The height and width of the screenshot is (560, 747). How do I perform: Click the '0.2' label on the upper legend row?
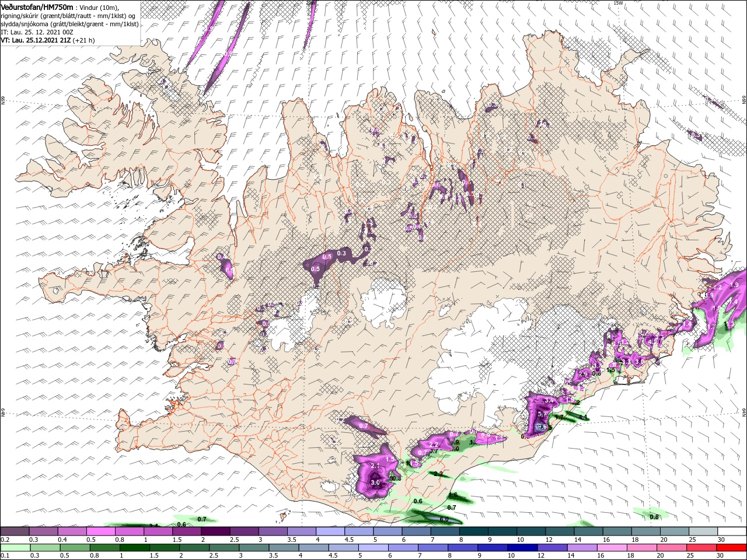pyautogui.click(x=5, y=540)
